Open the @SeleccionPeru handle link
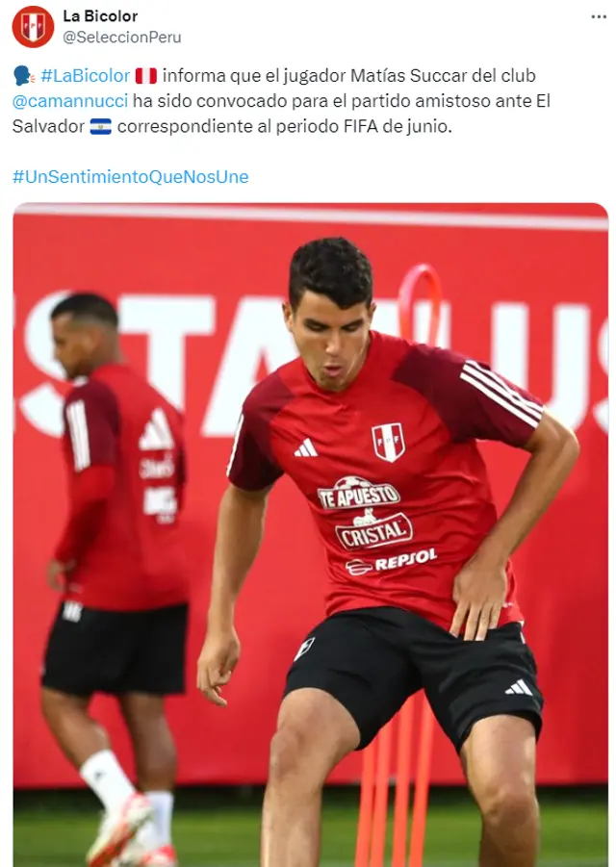Viewport: 616px width, 867px height. pos(121,37)
